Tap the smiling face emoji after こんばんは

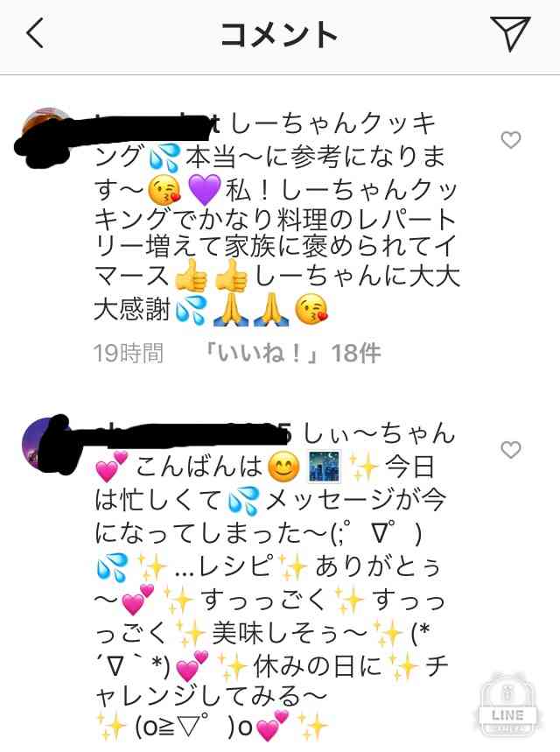(x=283, y=467)
